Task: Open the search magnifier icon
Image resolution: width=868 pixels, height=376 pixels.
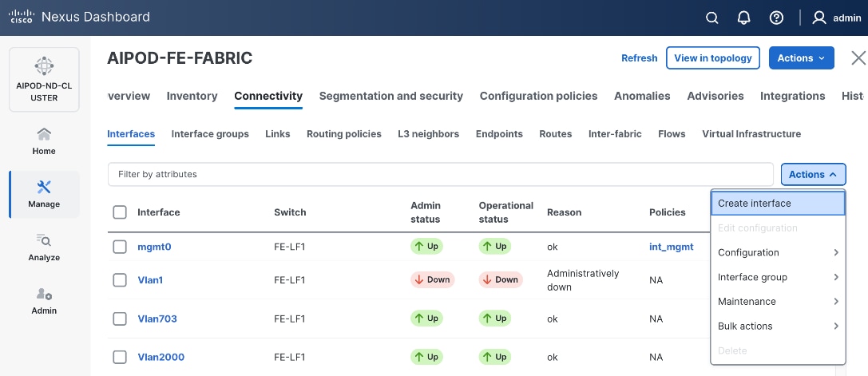Action: coord(712,18)
